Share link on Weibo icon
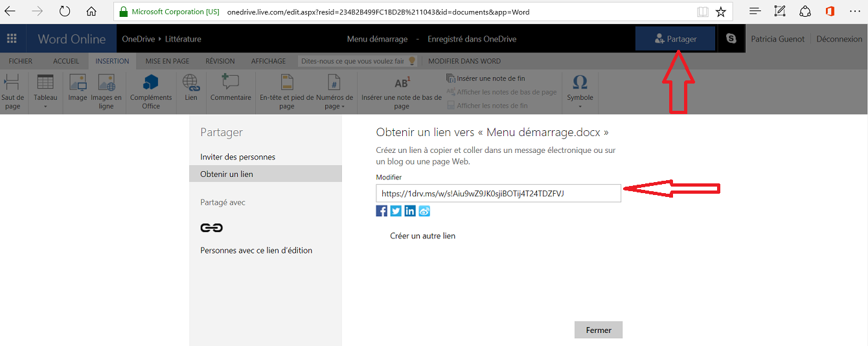Viewport: 868px width, 346px height. [424, 211]
